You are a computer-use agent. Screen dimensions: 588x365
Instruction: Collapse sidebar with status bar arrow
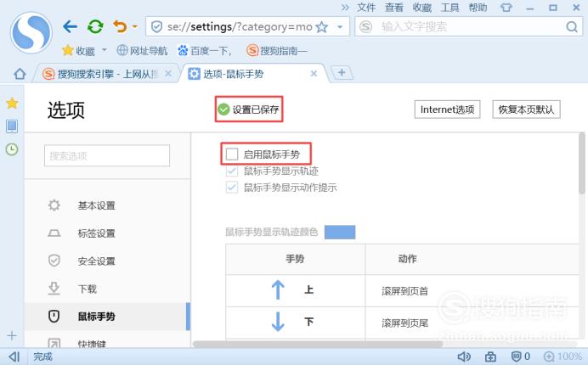point(14,357)
